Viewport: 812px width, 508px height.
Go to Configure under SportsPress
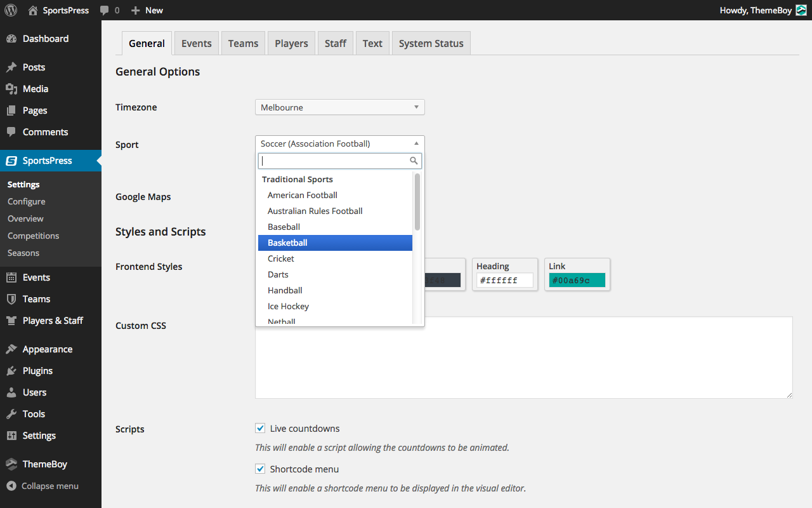coord(27,201)
